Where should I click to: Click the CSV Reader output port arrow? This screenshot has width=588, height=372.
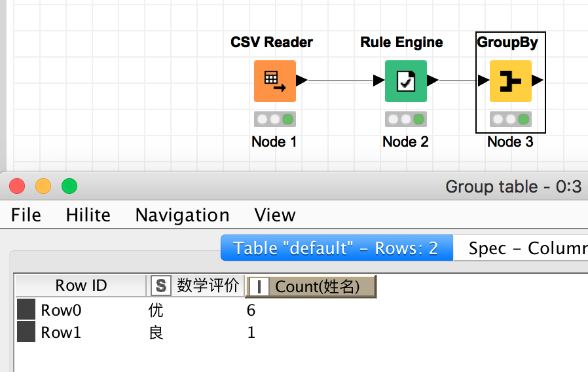[x=302, y=81]
